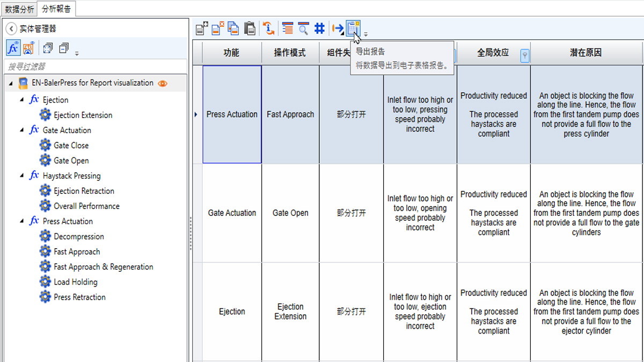Viewport: 644px width, 362px height.
Task: Click the orange arrow import icon
Action: click(x=338, y=28)
